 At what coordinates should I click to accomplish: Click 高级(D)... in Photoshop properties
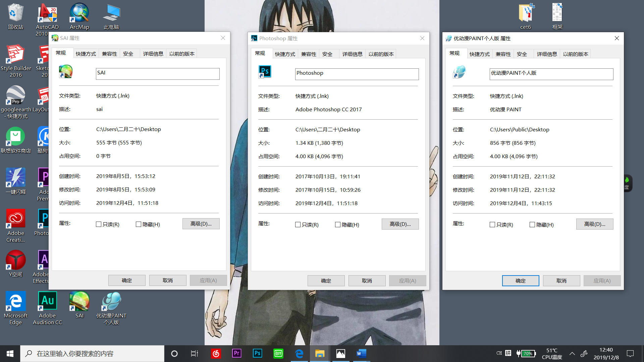pyautogui.click(x=400, y=224)
